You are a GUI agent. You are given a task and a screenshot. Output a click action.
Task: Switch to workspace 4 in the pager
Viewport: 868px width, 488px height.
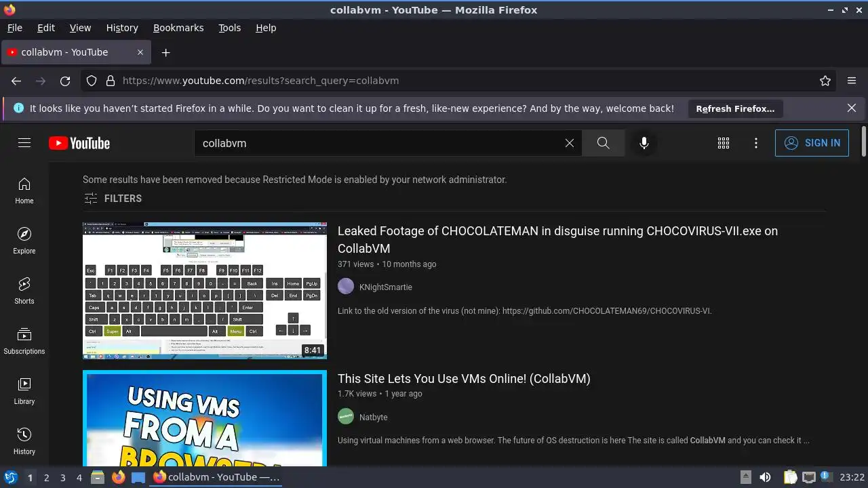[x=79, y=478]
